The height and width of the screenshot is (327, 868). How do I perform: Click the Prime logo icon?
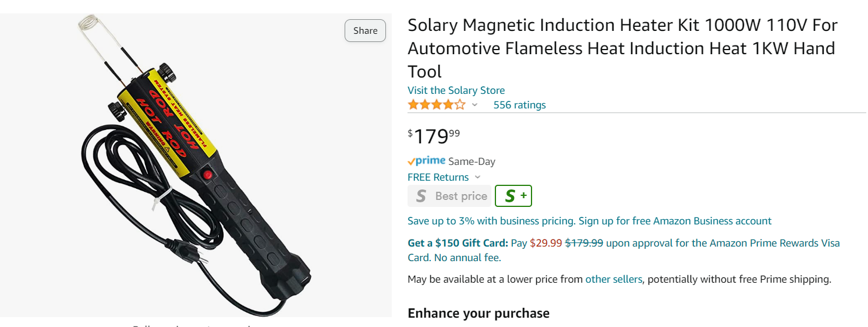click(426, 161)
